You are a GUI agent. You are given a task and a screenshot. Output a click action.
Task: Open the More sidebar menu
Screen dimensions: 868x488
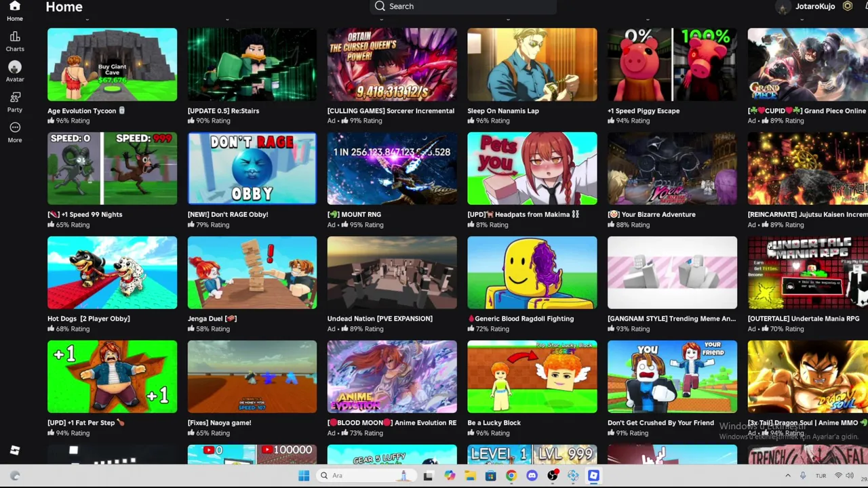pos(15,127)
